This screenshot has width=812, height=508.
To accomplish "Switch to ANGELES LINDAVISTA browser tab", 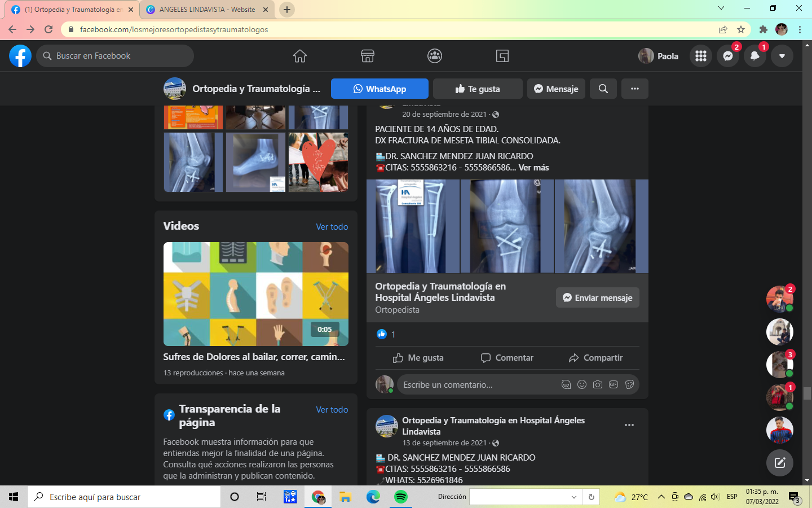I will pos(208,10).
